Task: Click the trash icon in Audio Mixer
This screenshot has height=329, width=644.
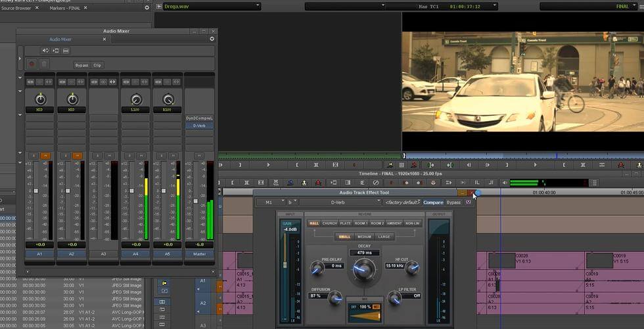Action: tap(44, 64)
